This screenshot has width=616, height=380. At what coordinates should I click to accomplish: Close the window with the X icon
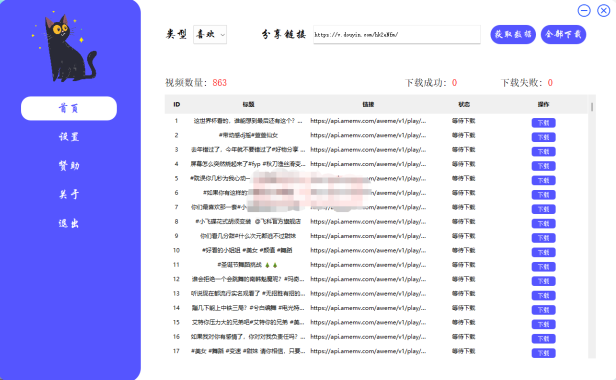[603, 10]
